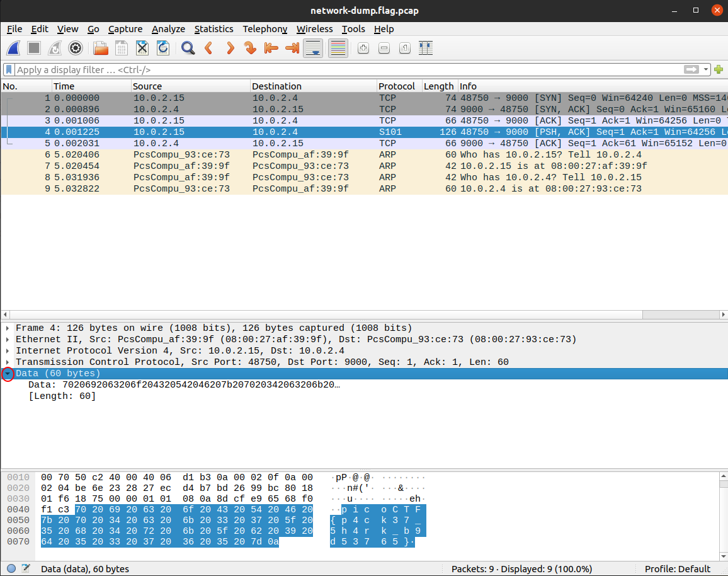Click the Profile: Default status text
728x576 pixels.
[678, 569]
